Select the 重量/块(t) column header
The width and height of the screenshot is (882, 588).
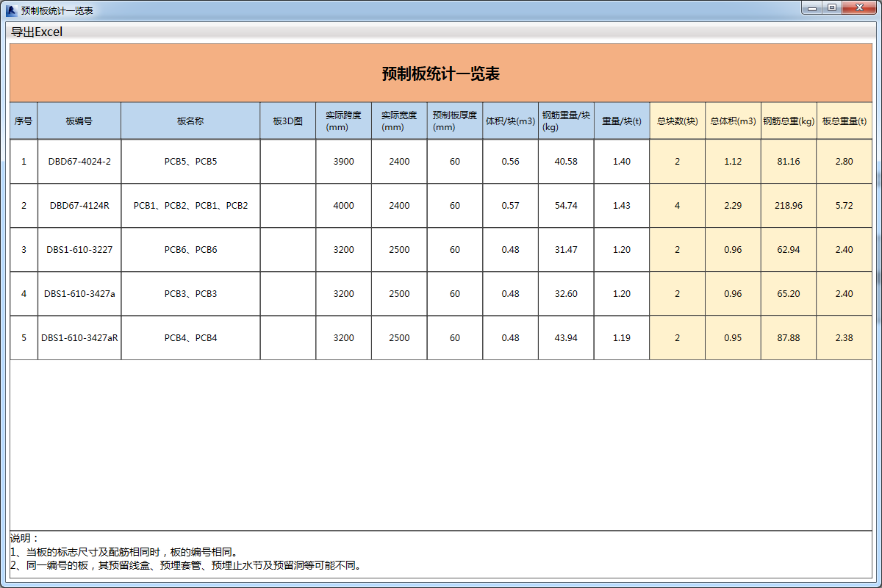click(x=622, y=121)
